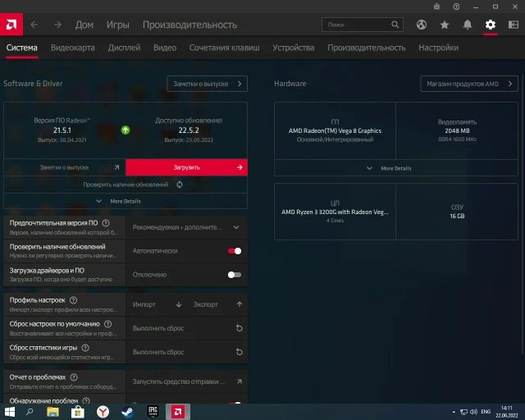Click help icon beside Отчет о проблемах
The height and width of the screenshot is (420, 525).
coord(74,377)
